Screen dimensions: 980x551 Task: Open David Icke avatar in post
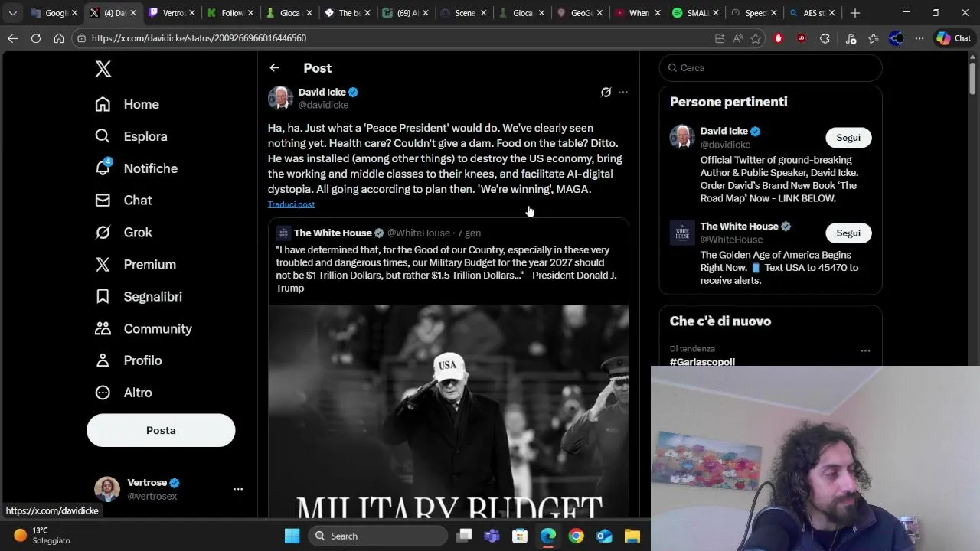[280, 98]
